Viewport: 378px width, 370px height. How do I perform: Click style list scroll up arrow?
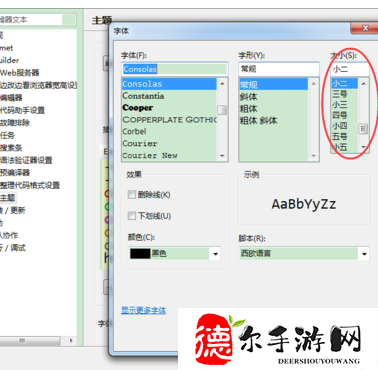click(313, 84)
